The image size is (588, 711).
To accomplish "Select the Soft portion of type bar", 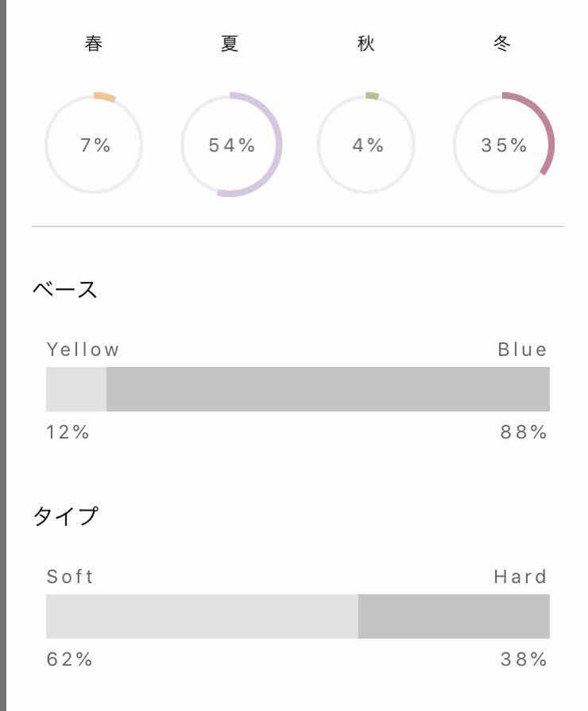I will tap(202, 616).
